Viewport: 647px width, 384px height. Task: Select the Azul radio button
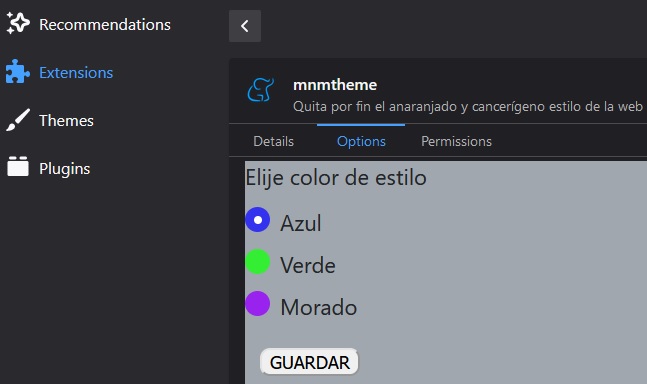point(257,220)
